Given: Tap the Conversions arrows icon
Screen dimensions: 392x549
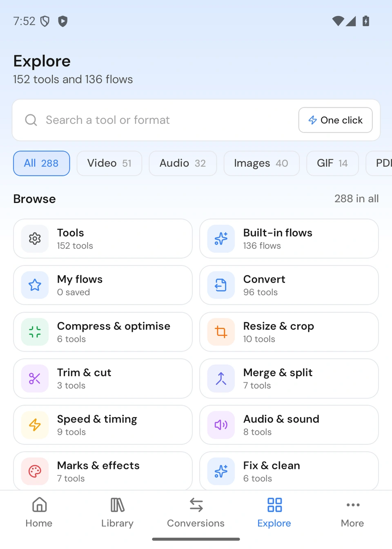Looking at the screenshot, I should click(196, 505).
